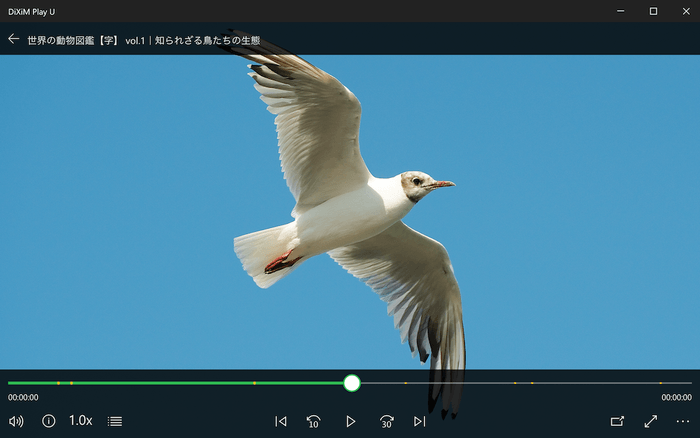
Task: Click the bird video frame
Action: (350, 212)
